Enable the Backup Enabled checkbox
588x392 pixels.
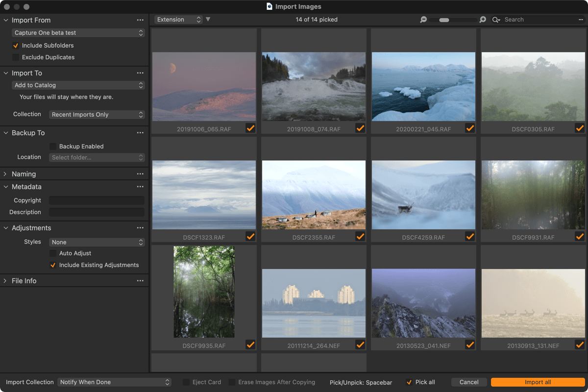53,147
